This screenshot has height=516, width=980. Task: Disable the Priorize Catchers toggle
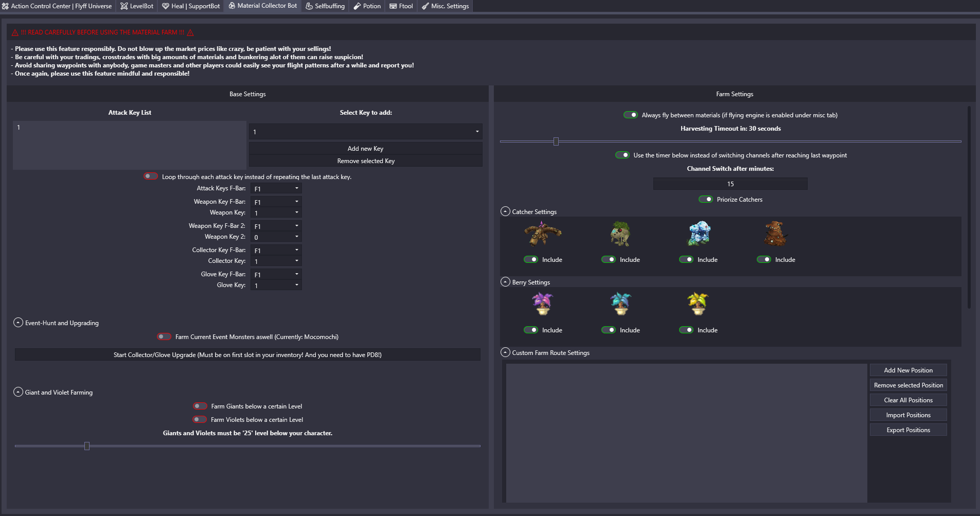pyautogui.click(x=706, y=200)
